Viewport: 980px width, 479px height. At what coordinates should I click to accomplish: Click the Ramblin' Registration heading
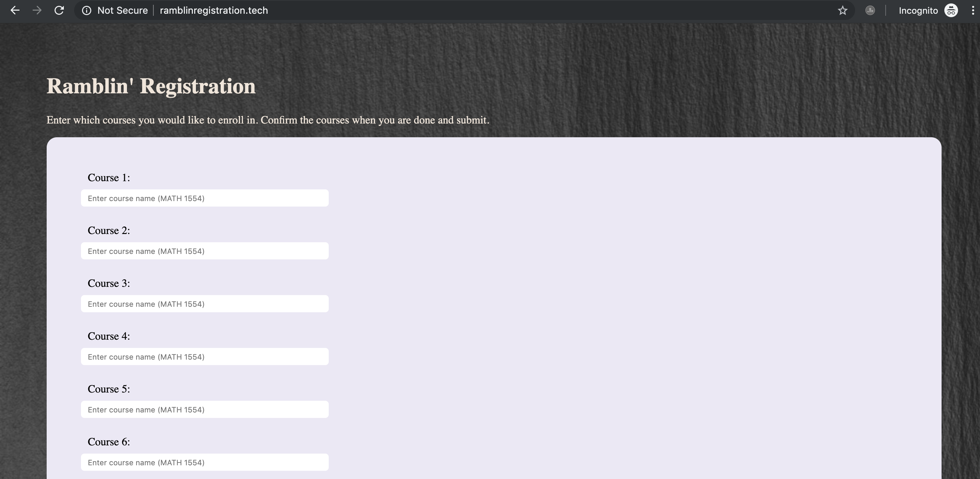(151, 86)
